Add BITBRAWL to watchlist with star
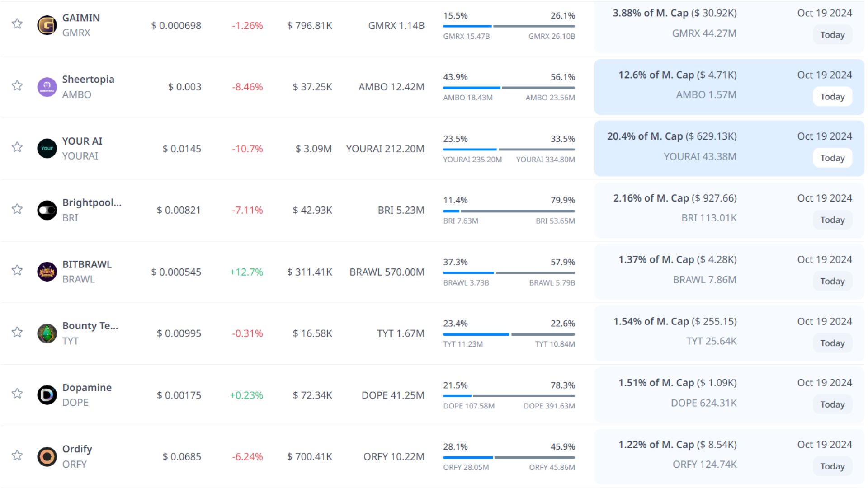Screen dimensions: 868x488 17,270
